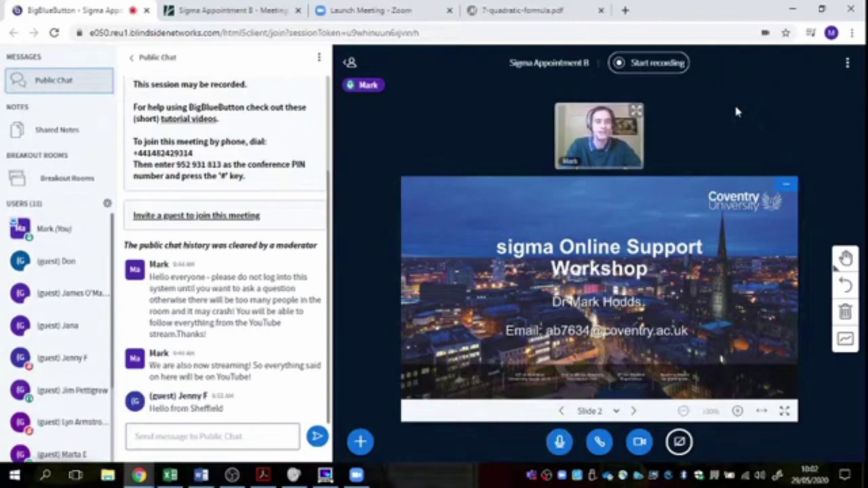Make the presentation fullscreen
Image resolution: width=868 pixels, height=488 pixels.
[x=785, y=411]
